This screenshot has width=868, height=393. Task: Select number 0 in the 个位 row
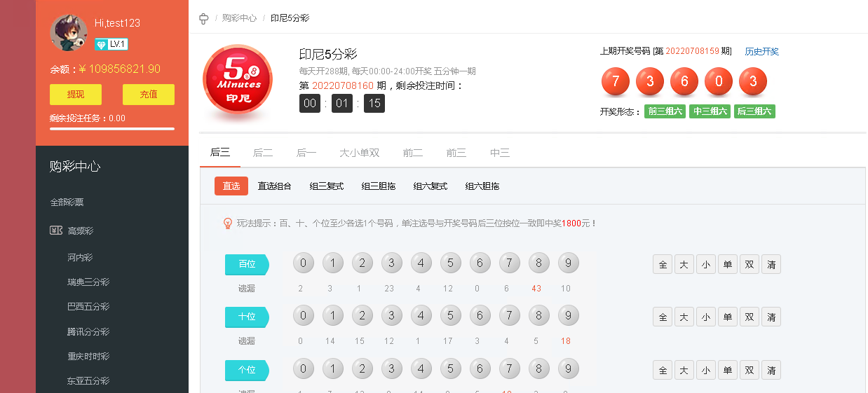(x=303, y=368)
